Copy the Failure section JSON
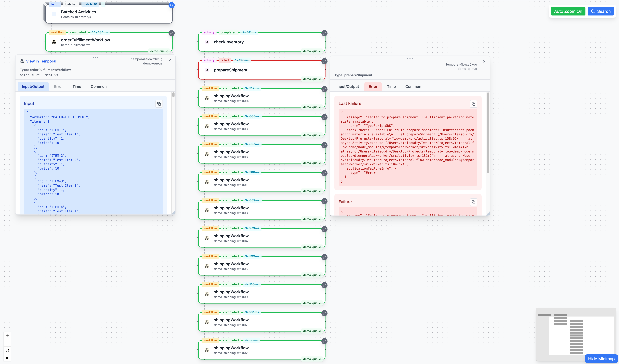The width and height of the screenshot is (619, 364). 473,202
